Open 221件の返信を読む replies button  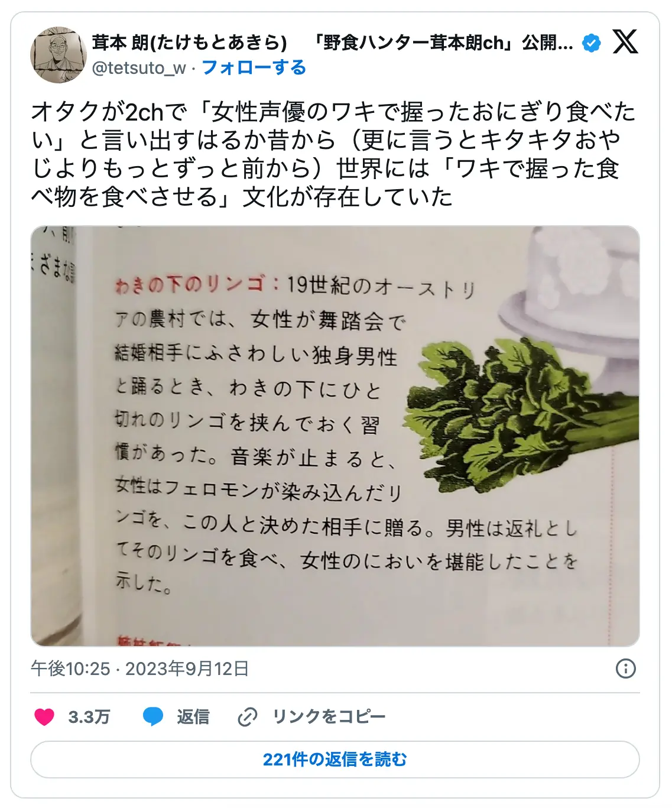(x=335, y=760)
